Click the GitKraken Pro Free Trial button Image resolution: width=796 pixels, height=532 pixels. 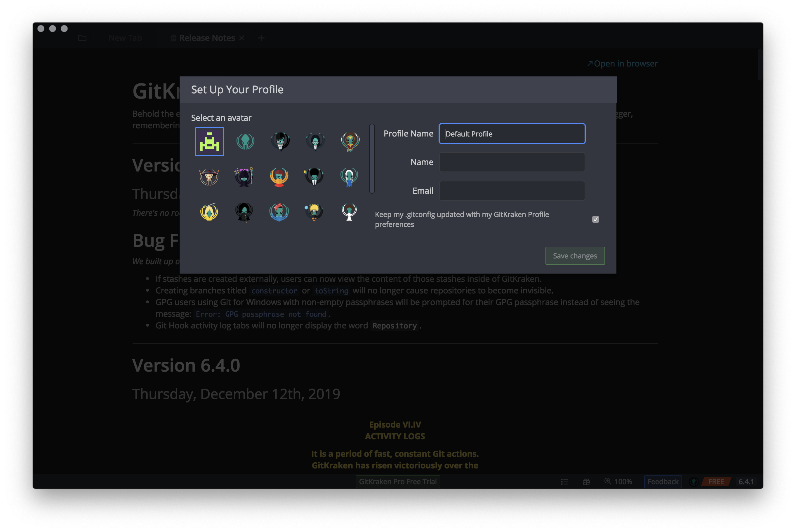(x=398, y=482)
